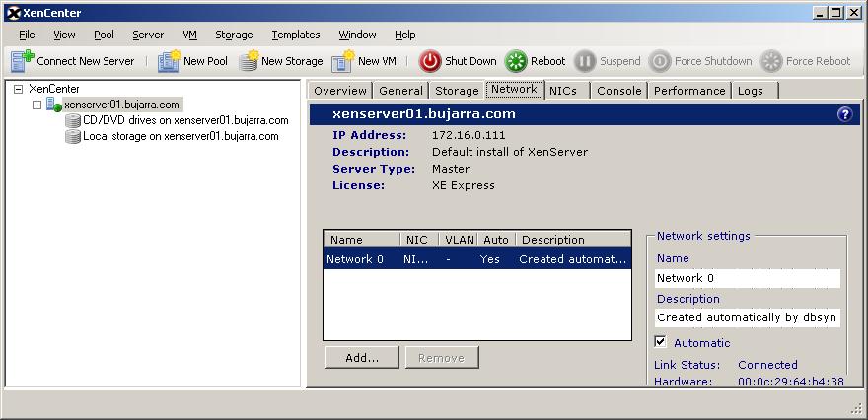
Task: Click the NIC column header
Action: click(x=419, y=240)
